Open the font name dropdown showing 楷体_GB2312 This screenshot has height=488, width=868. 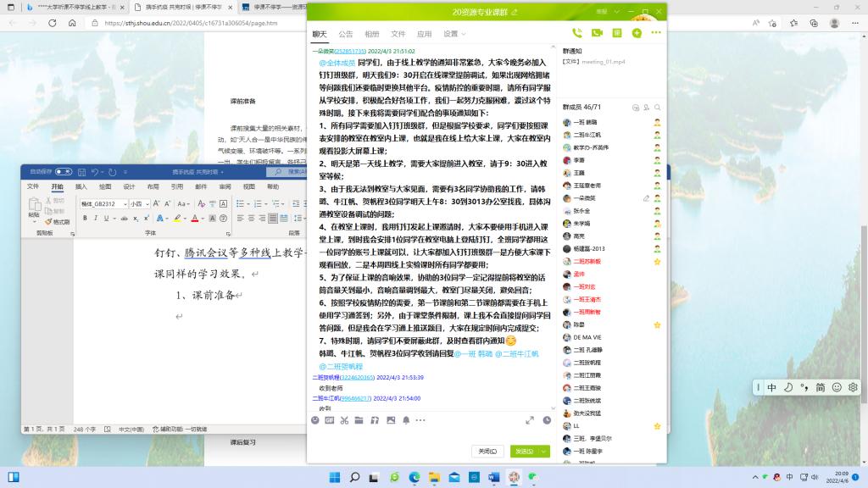coord(102,204)
